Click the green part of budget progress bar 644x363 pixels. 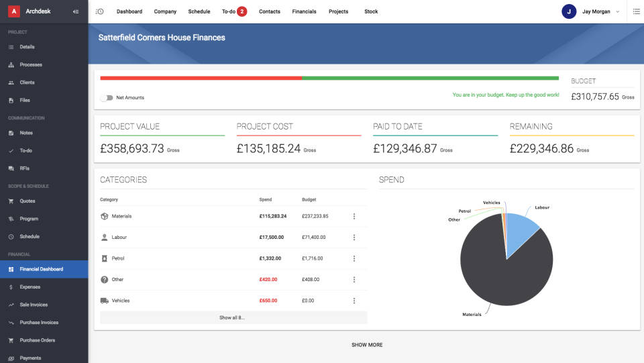pos(429,78)
